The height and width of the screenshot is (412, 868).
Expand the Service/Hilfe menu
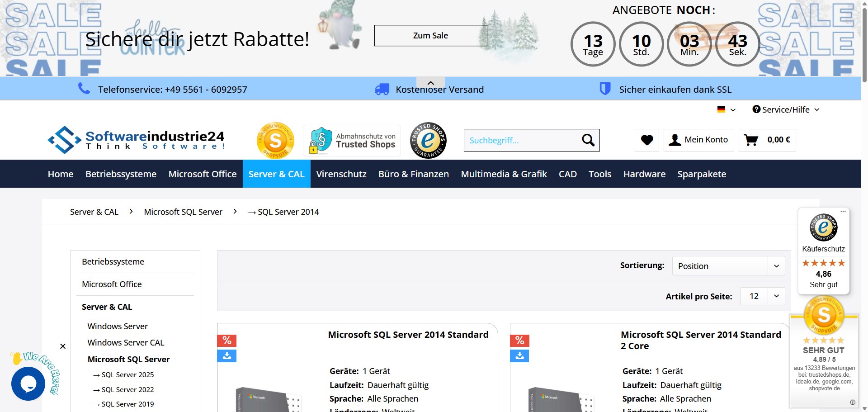tap(786, 110)
